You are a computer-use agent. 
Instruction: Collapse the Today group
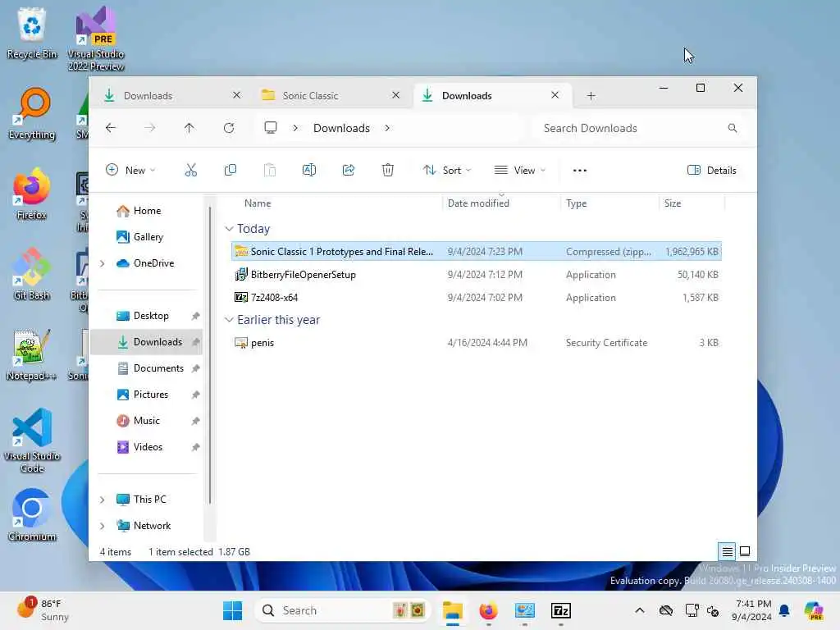[230, 229]
